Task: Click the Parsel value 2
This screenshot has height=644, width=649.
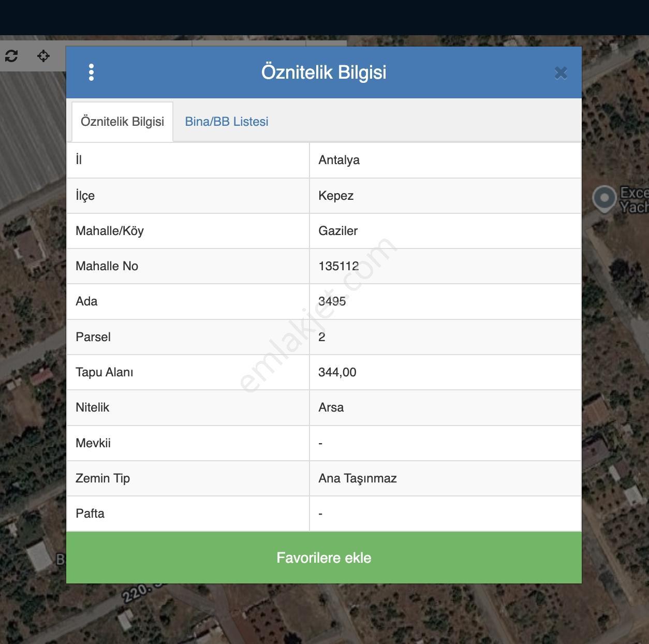Action: click(x=322, y=337)
